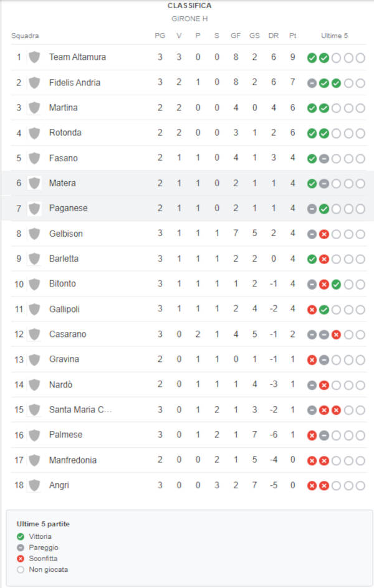Click the shield icon beside Manfredonia

tap(34, 460)
